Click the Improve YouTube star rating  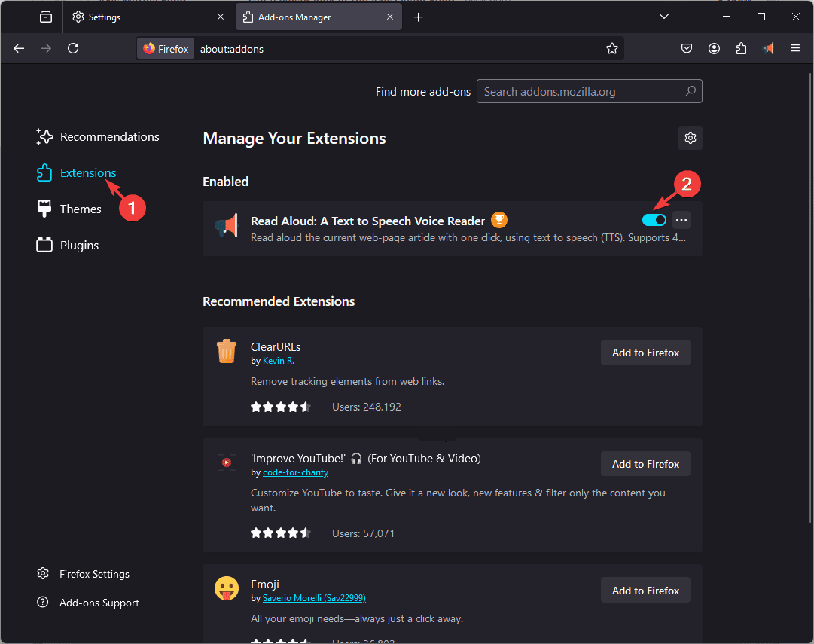point(281,533)
